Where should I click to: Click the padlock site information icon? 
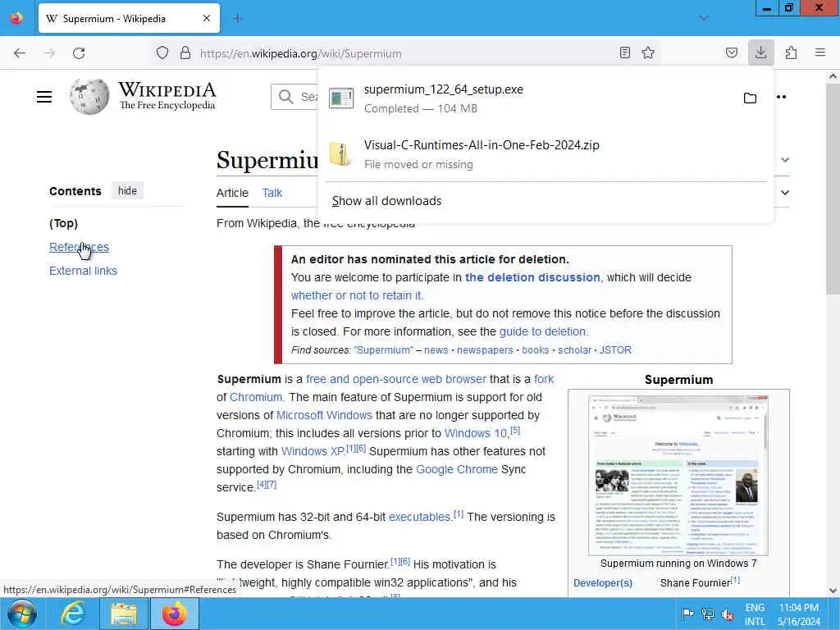pyautogui.click(x=185, y=53)
